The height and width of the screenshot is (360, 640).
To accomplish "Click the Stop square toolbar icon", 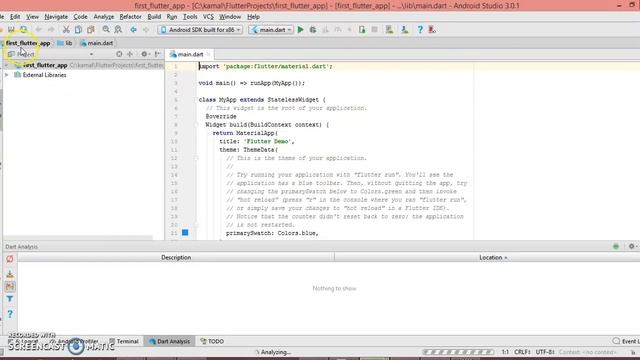I will [x=374, y=29].
